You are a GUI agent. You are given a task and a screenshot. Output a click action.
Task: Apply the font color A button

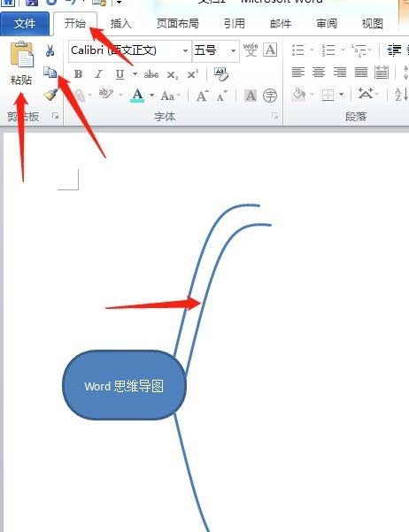point(137,96)
